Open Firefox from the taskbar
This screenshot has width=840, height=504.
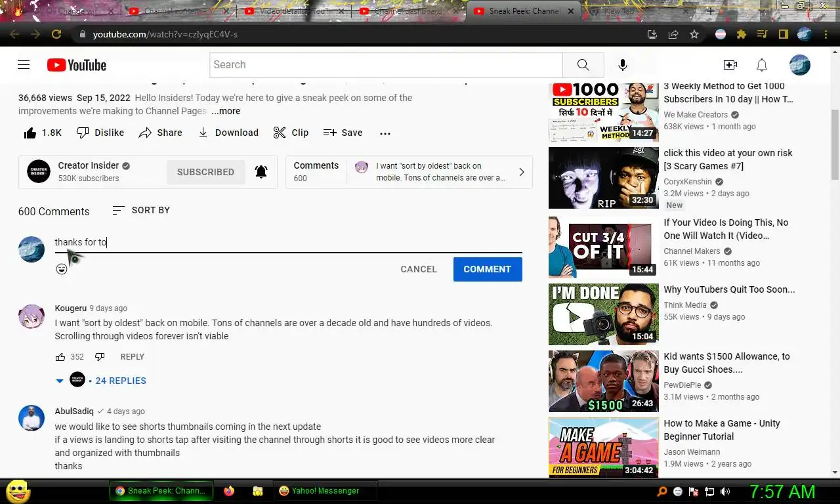229,491
